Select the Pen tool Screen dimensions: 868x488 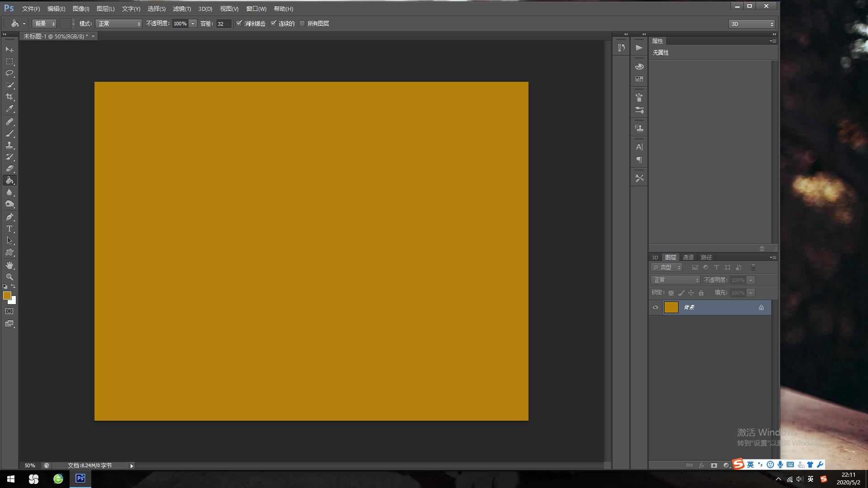click(9, 217)
